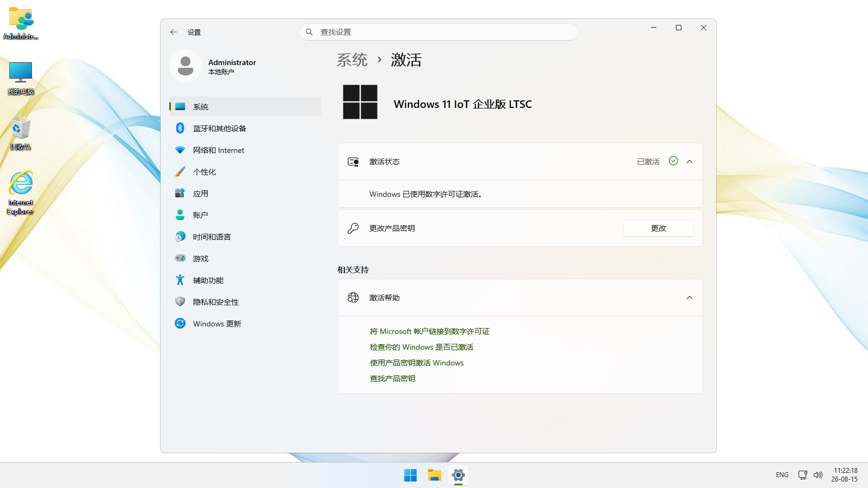The image size is (868, 488).
Task: Click the 更改 product key button
Action: (x=659, y=228)
